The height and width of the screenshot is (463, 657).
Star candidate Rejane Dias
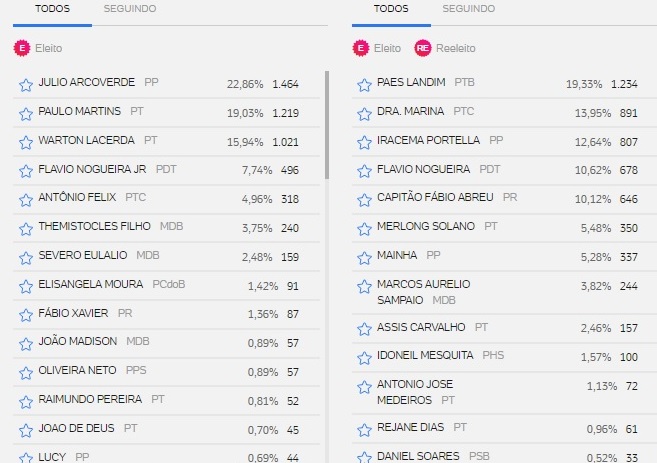pos(365,430)
